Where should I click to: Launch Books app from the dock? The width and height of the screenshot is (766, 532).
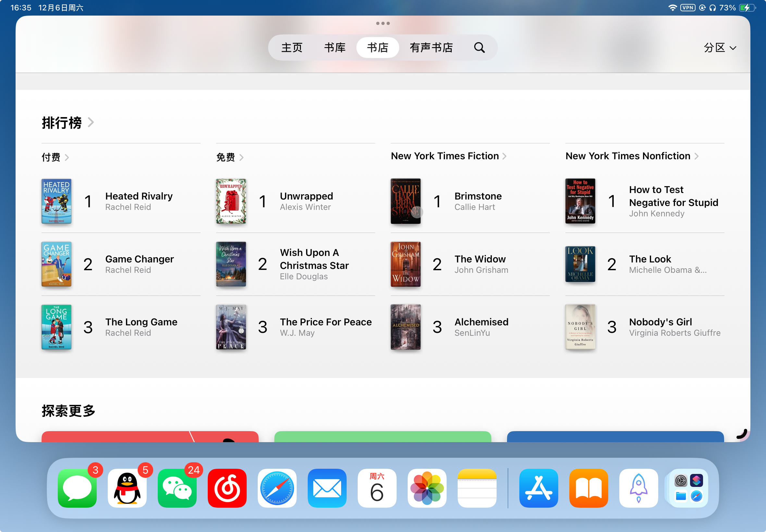(x=588, y=488)
